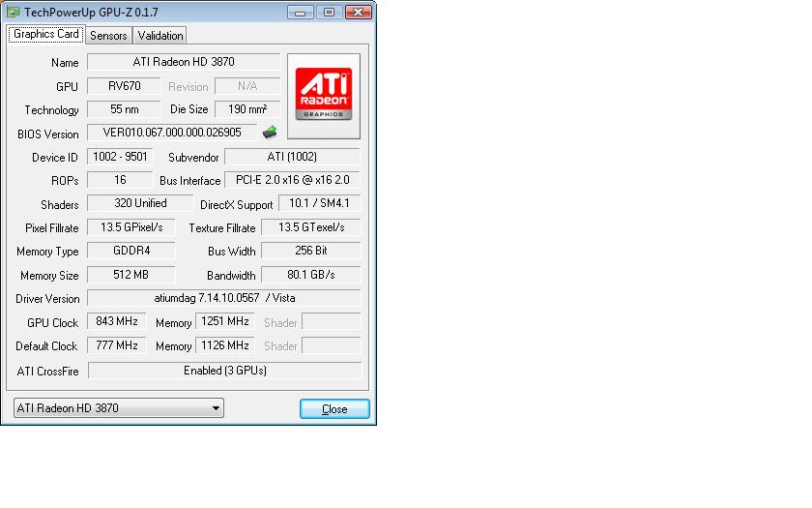Click ATI CrossFire value Enabled (3 GPUs)
812x508 pixels.
click(224, 370)
